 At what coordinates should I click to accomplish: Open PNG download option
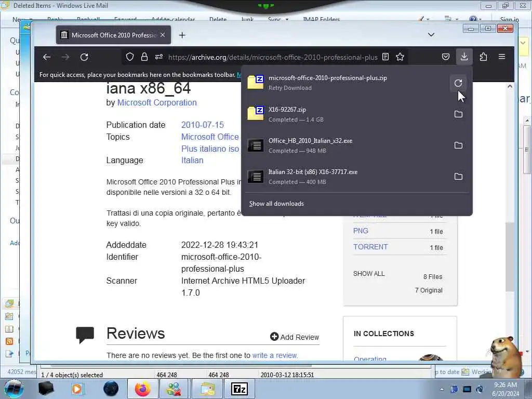(361, 231)
